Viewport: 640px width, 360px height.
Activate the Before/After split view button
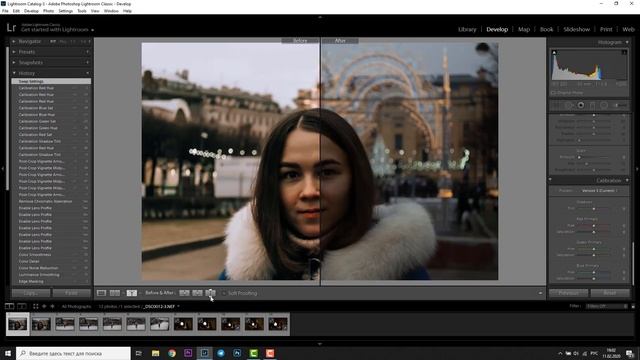pyautogui.click(x=131, y=293)
